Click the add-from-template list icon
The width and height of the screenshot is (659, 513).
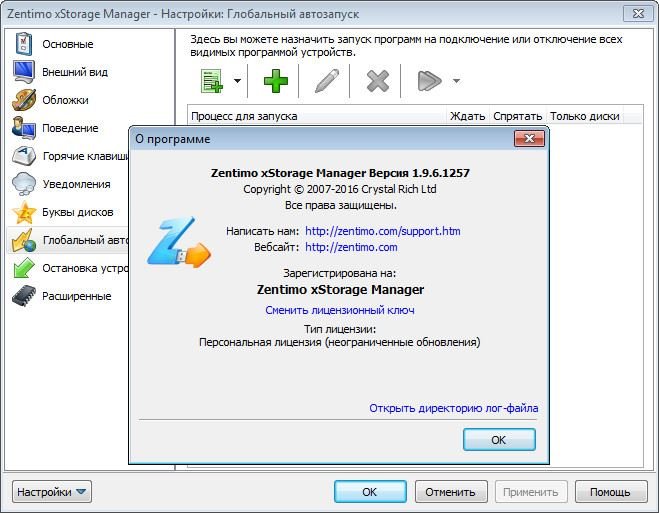pyautogui.click(x=212, y=81)
